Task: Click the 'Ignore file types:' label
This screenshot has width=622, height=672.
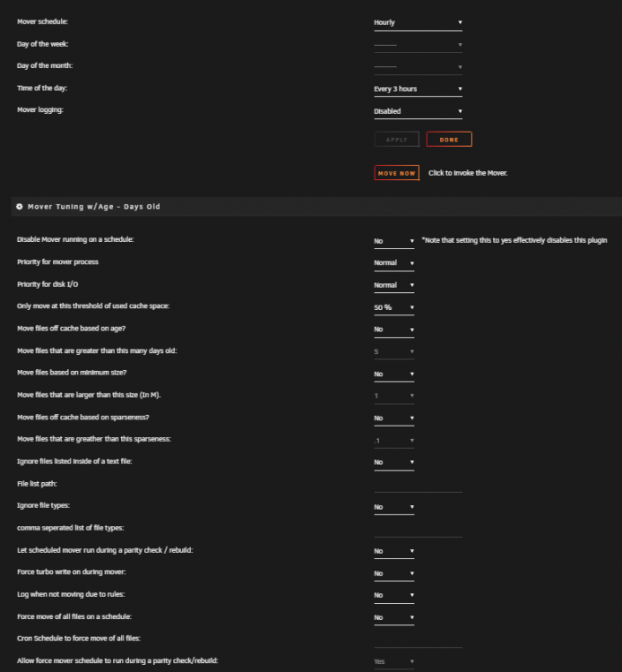Action: 43,505
